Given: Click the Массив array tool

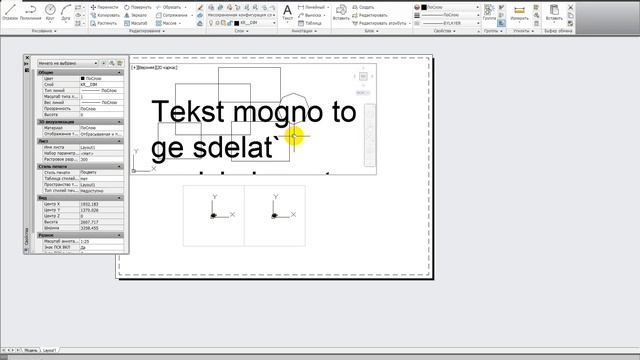Looking at the screenshot, I should click(x=166, y=23).
